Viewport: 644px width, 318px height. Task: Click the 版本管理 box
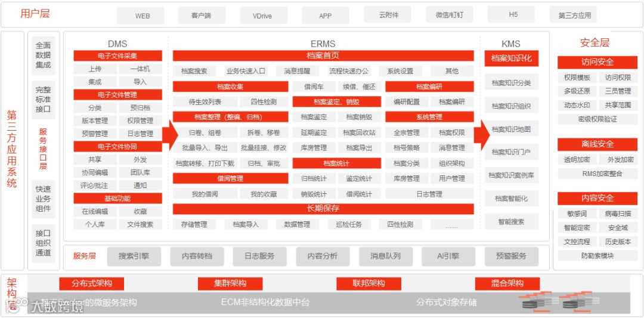point(95,121)
